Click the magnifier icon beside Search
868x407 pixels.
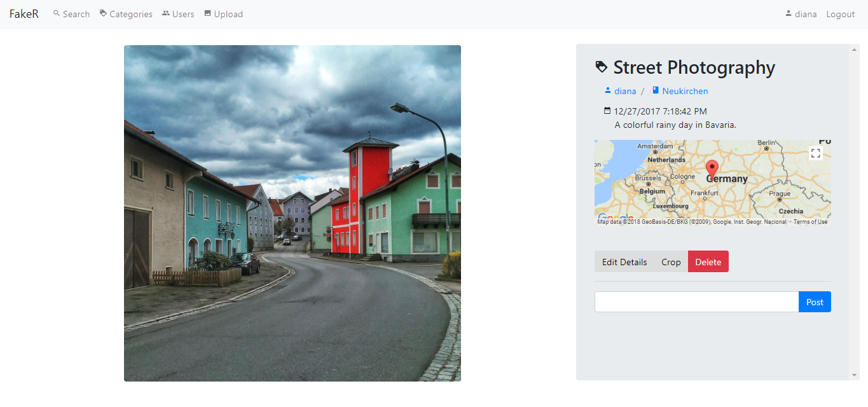click(57, 13)
